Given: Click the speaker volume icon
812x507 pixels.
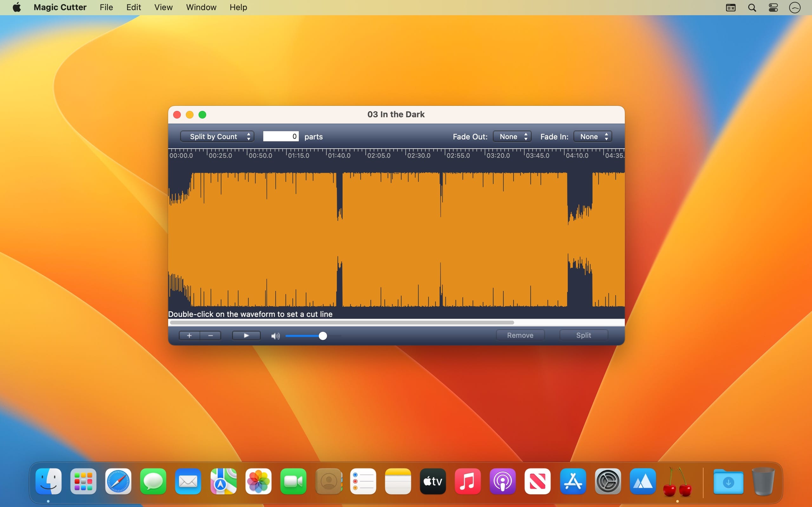Looking at the screenshot, I should point(275,336).
